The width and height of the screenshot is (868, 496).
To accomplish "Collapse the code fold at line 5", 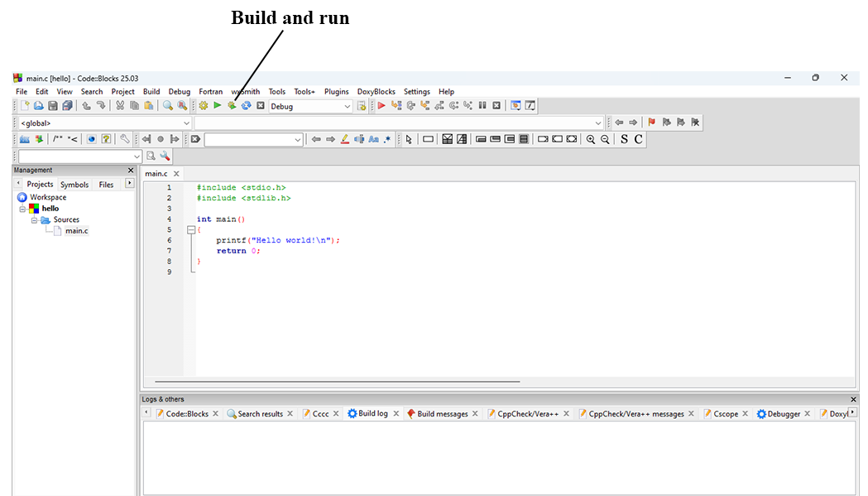I will [x=191, y=229].
